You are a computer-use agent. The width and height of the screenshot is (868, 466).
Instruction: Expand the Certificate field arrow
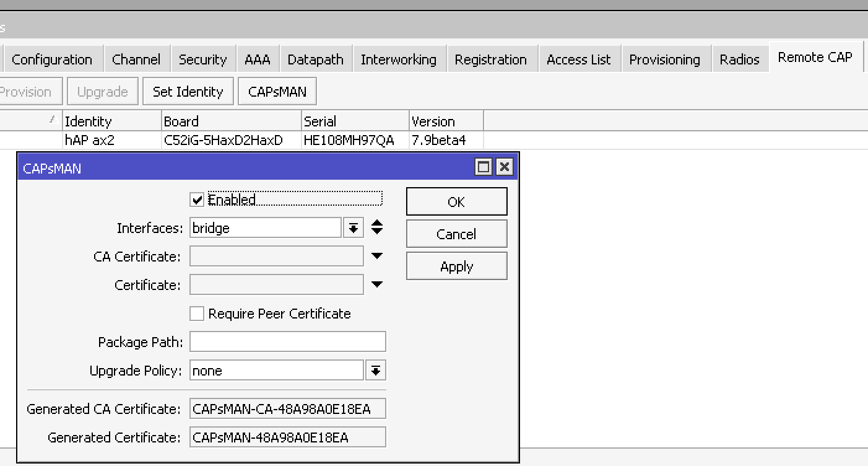click(377, 285)
